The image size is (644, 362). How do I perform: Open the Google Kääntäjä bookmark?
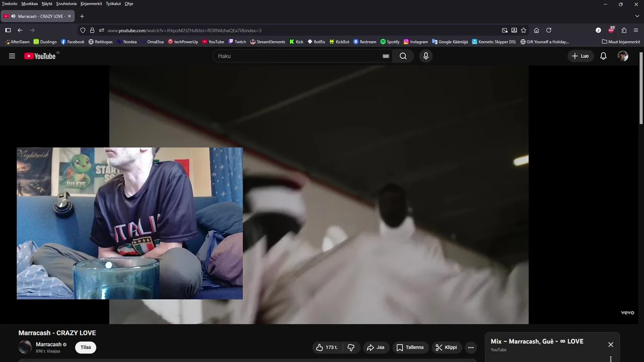coord(450,42)
